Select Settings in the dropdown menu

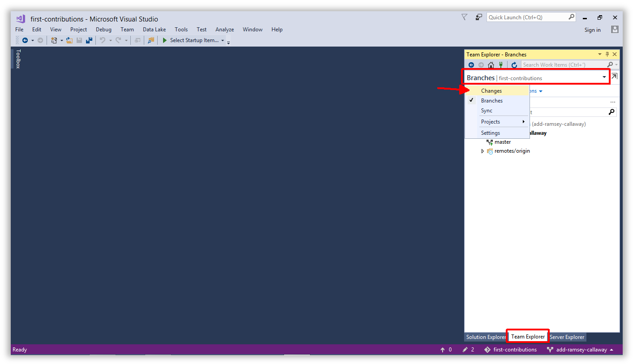click(x=497, y=133)
